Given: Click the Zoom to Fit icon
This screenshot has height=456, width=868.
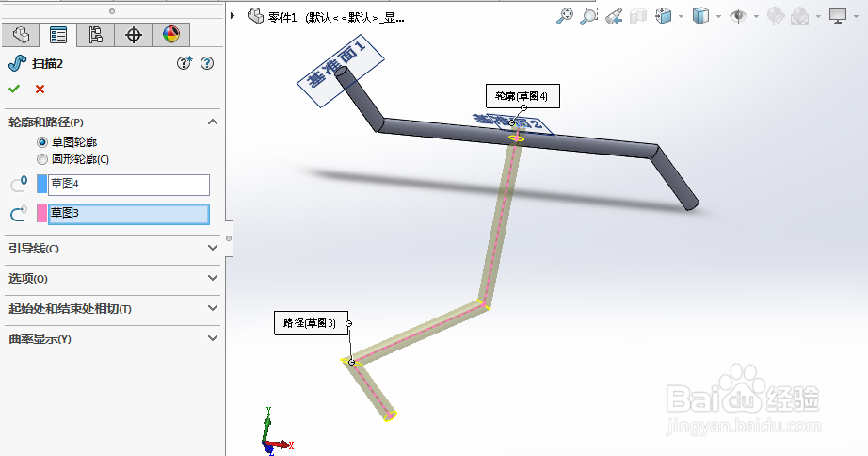Looking at the screenshot, I should 564,16.
